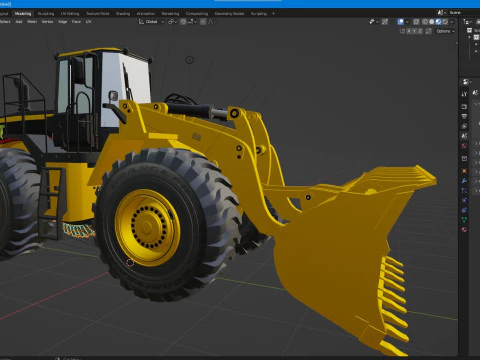Add a new workspace with plus button
Image resolution: width=480 pixels, height=360 pixels.
click(273, 14)
